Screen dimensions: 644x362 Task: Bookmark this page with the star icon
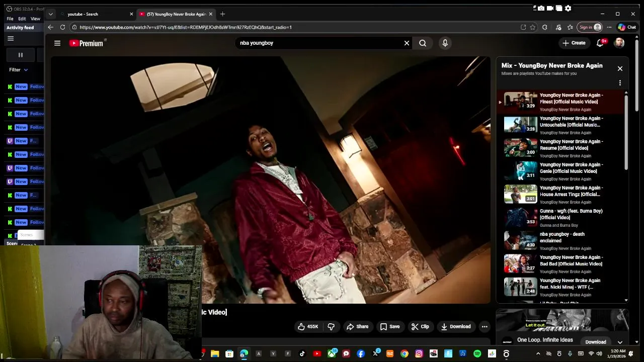click(533, 27)
